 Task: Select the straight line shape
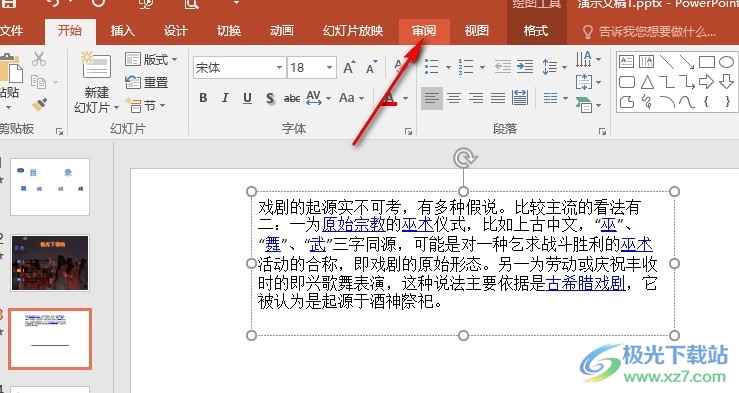tap(666, 62)
